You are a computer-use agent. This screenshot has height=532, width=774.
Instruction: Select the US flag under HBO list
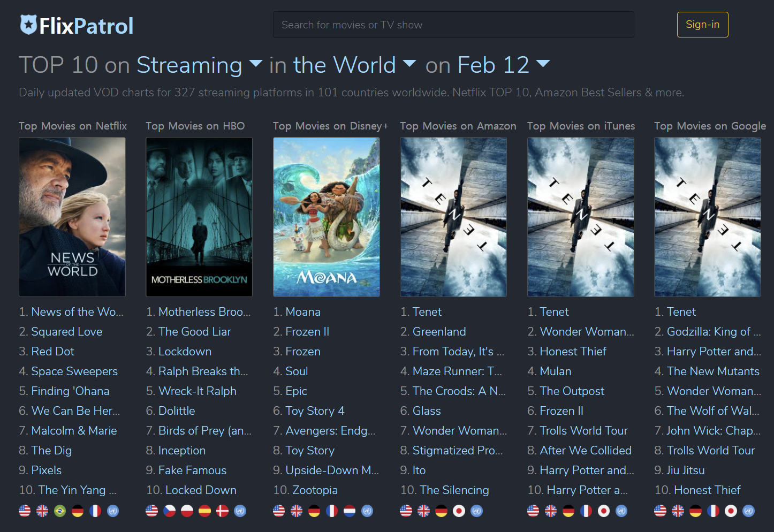pyautogui.click(x=152, y=511)
